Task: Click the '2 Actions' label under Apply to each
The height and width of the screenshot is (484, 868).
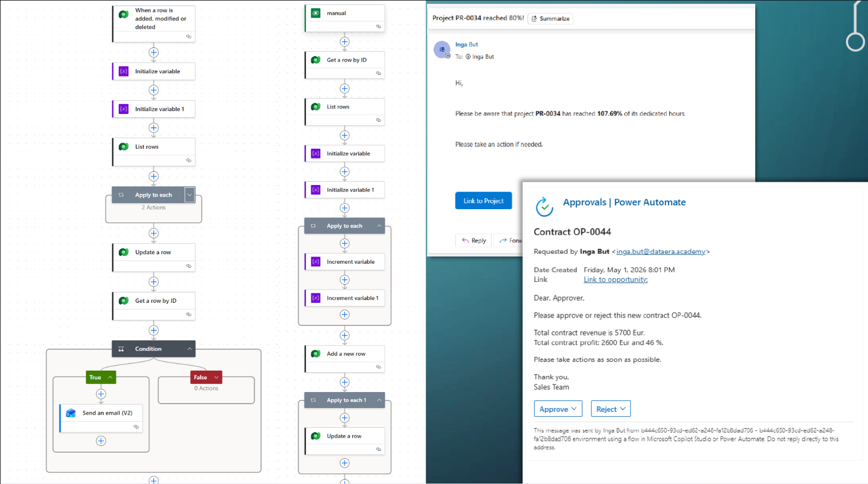Action: (x=153, y=208)
